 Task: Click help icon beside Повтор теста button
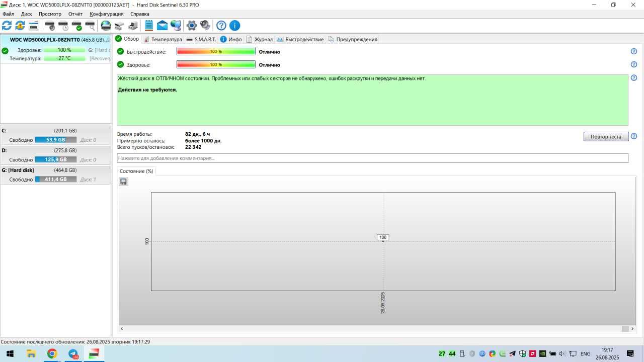click(634, 136)
